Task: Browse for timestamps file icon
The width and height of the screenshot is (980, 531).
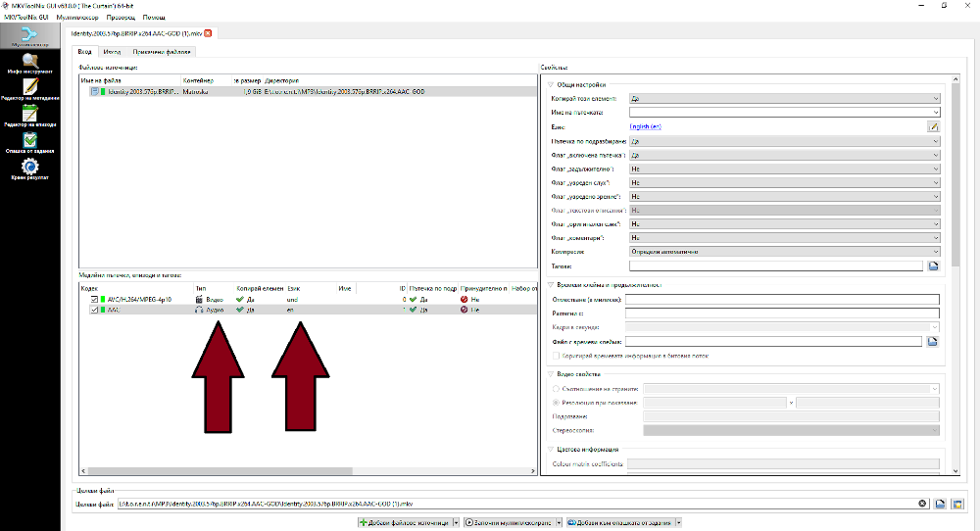Action: click(932, 342)
